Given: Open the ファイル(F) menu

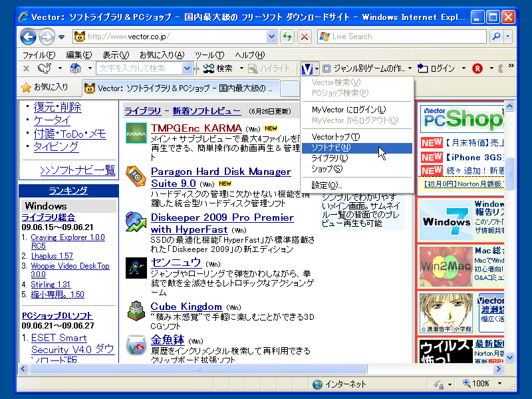Looking at the screenshot, I should [39, 55].
